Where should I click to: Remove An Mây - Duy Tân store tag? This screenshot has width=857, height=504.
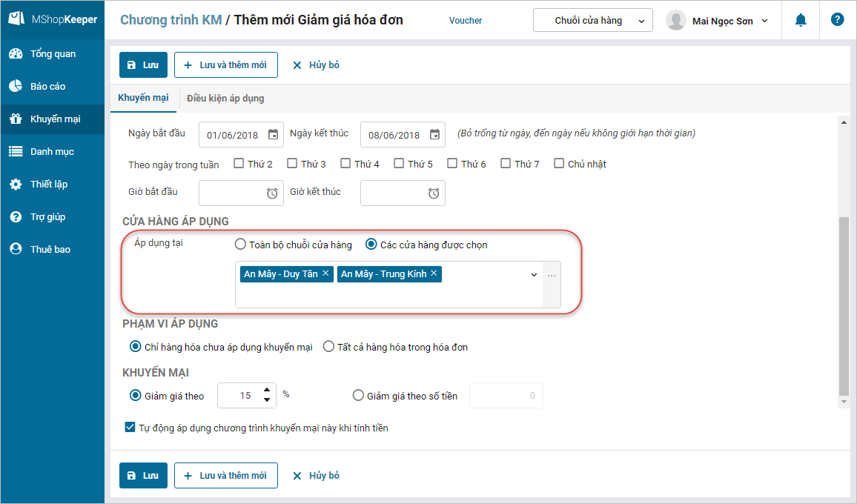click(325, 273)
